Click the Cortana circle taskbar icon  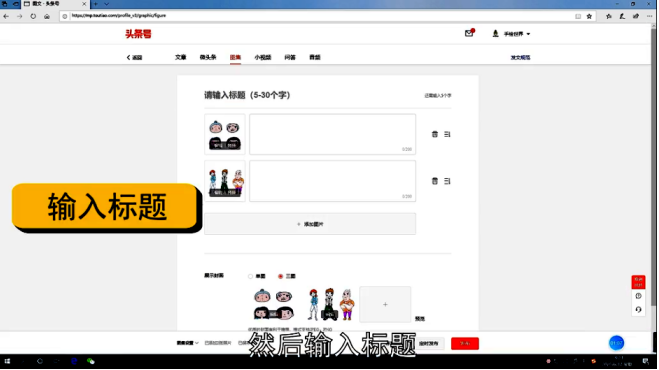[x=40, y=361]
